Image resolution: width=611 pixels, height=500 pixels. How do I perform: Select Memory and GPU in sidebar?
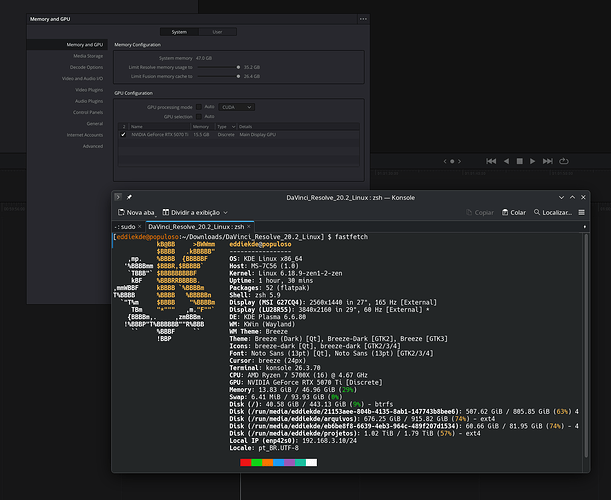point(67,45)
